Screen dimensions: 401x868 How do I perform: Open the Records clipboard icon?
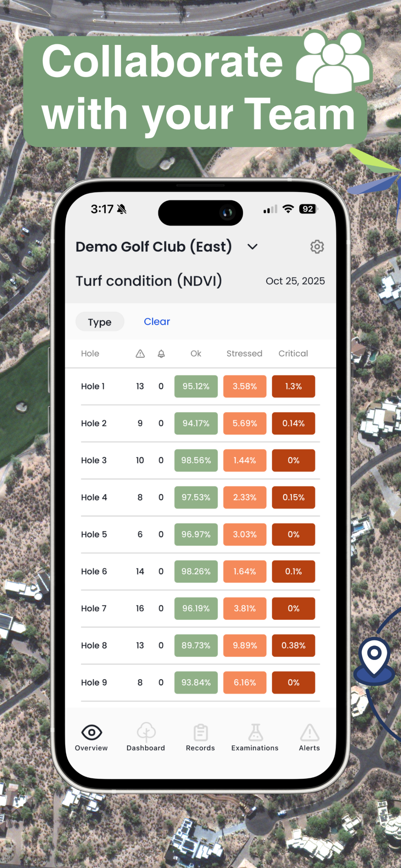pos(200,733)
